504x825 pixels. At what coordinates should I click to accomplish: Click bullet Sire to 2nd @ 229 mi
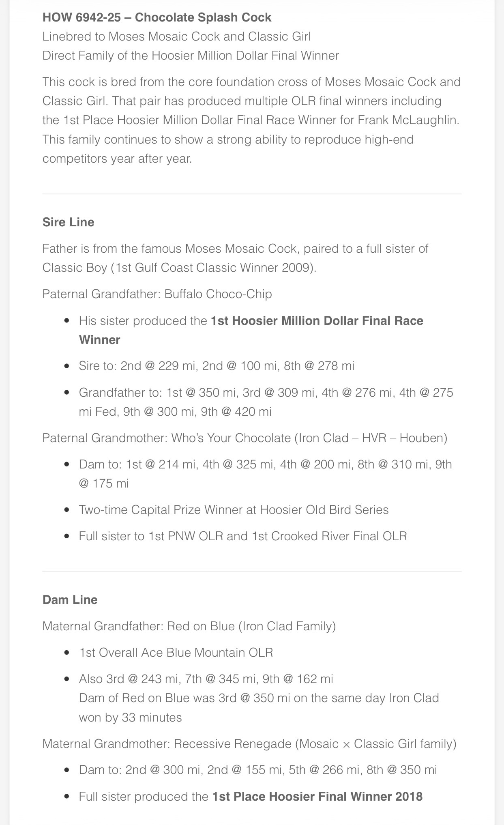(x=217, y=366)
